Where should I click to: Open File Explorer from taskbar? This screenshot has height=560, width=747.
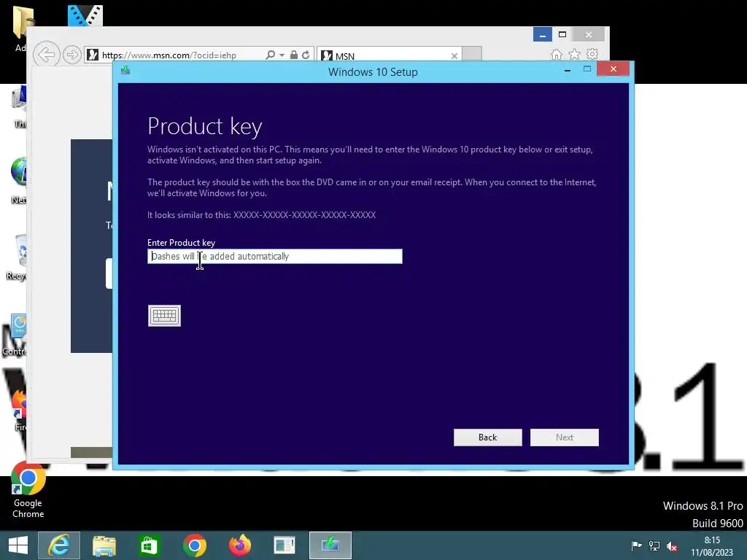tap(104, 545)
